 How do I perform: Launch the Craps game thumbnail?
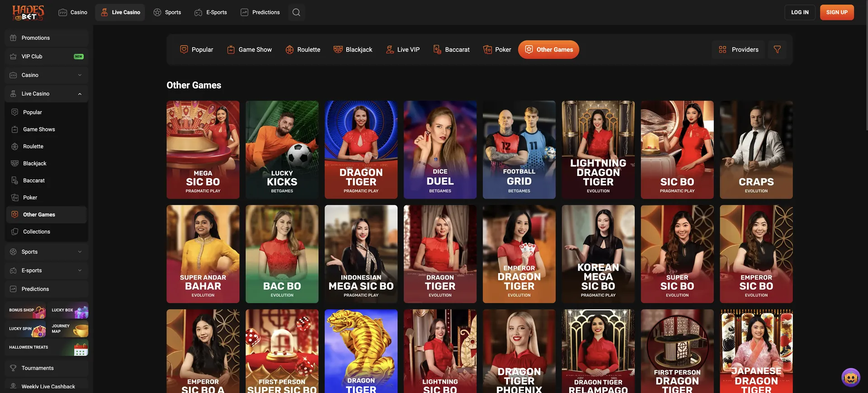(x=756, y=150)
